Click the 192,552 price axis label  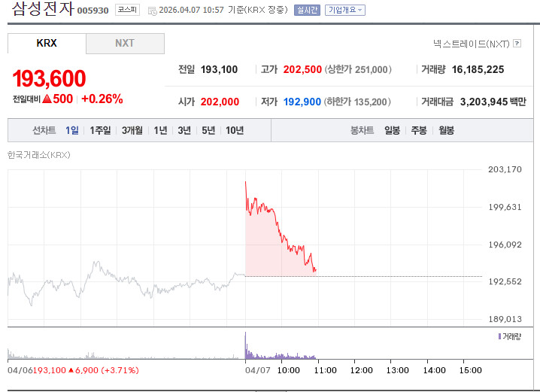[x=505, y=281]
